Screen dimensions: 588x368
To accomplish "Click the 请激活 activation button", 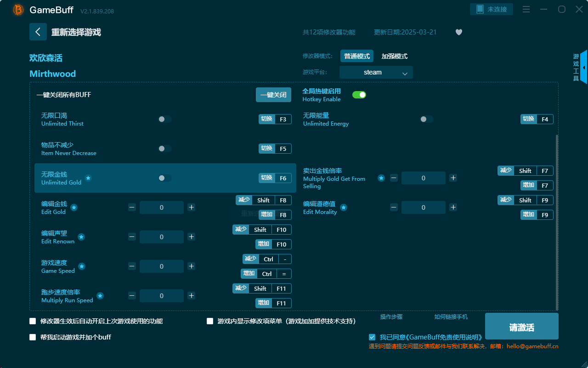I will [521, 326].
